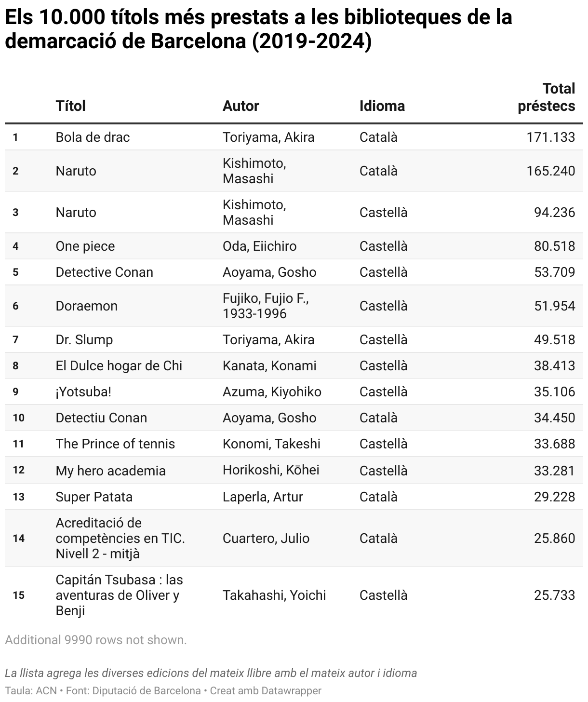Click the Títol column header
Image resolution: width=588 pixels, height=702 pixels.
pos(70,106)
